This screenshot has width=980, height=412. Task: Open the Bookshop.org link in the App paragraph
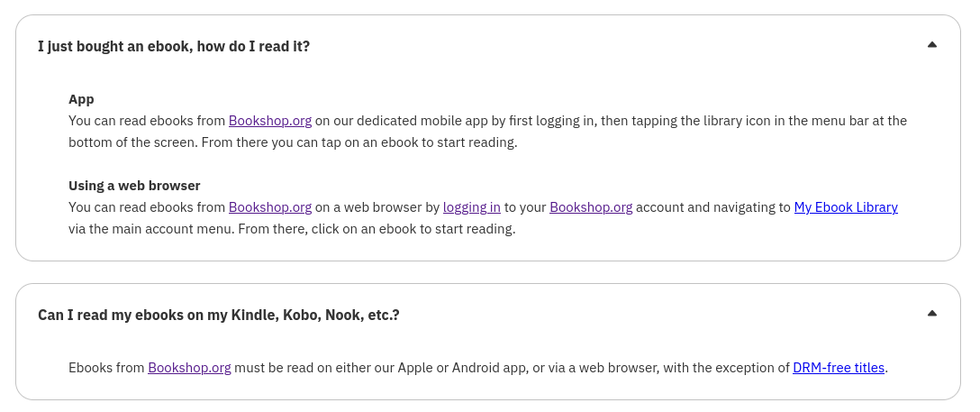270,121
